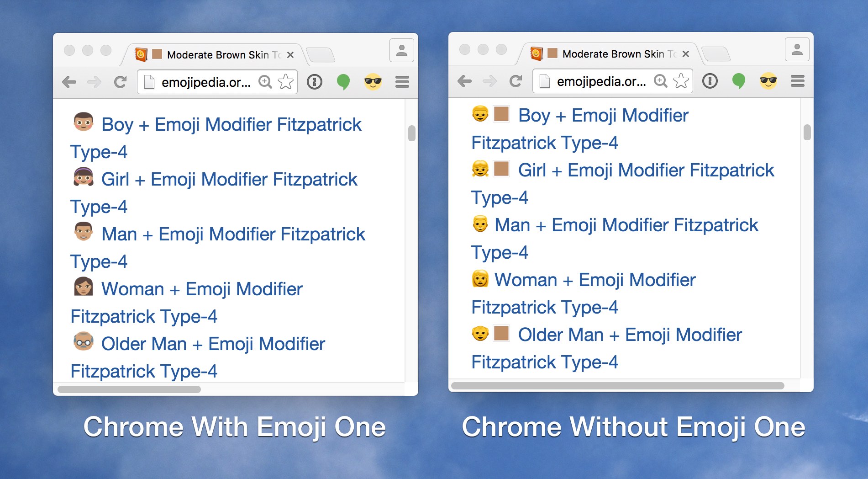868x479 pixels.
Task: Open the green Hangouts extension in right window
Action: (738, 81)
